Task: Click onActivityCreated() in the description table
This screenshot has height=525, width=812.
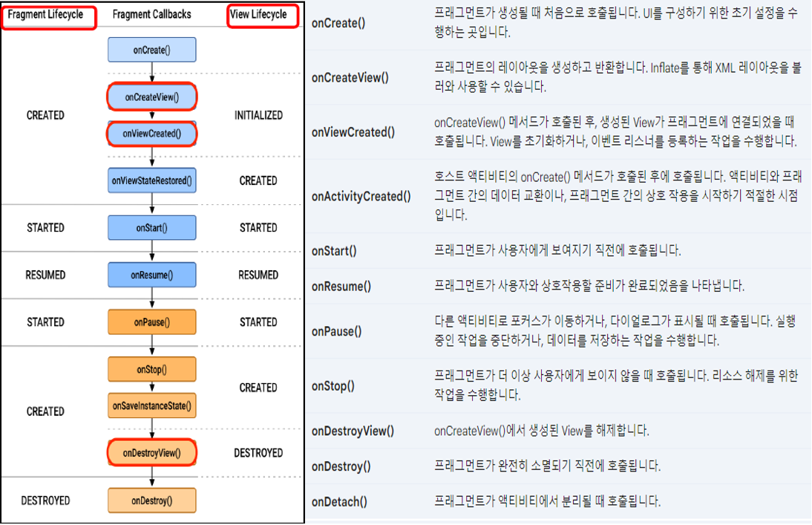Action: click(x=361, y=196)
